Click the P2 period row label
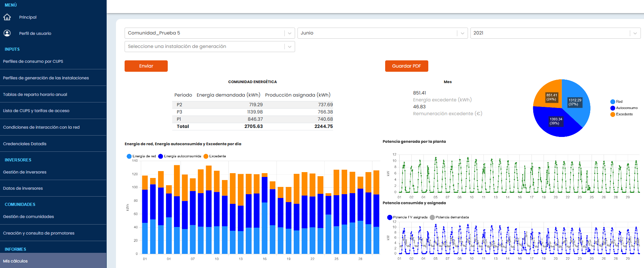Image resolution: width=644 pixels, height=268 pixels. tap(179, 105)
